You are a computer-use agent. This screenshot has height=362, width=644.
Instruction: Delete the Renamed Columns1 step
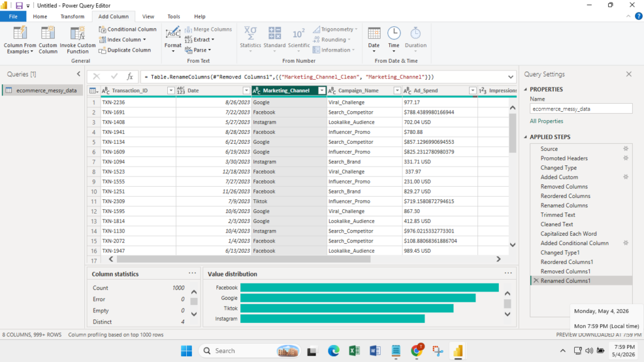click(x=536, y=281)
